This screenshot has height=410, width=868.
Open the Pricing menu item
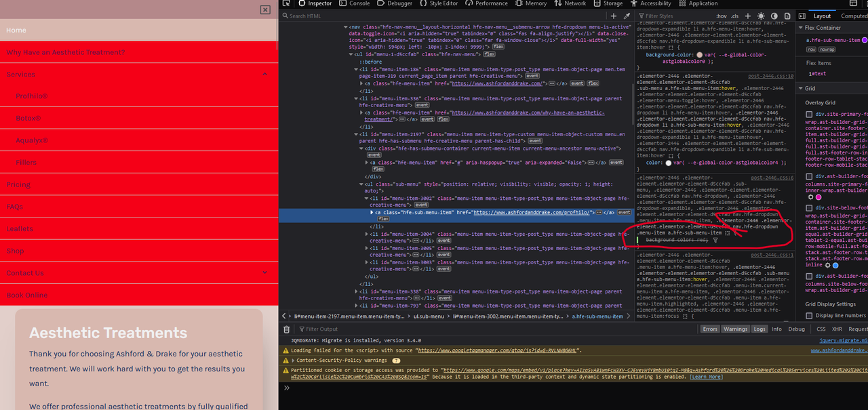click(139, 184)
